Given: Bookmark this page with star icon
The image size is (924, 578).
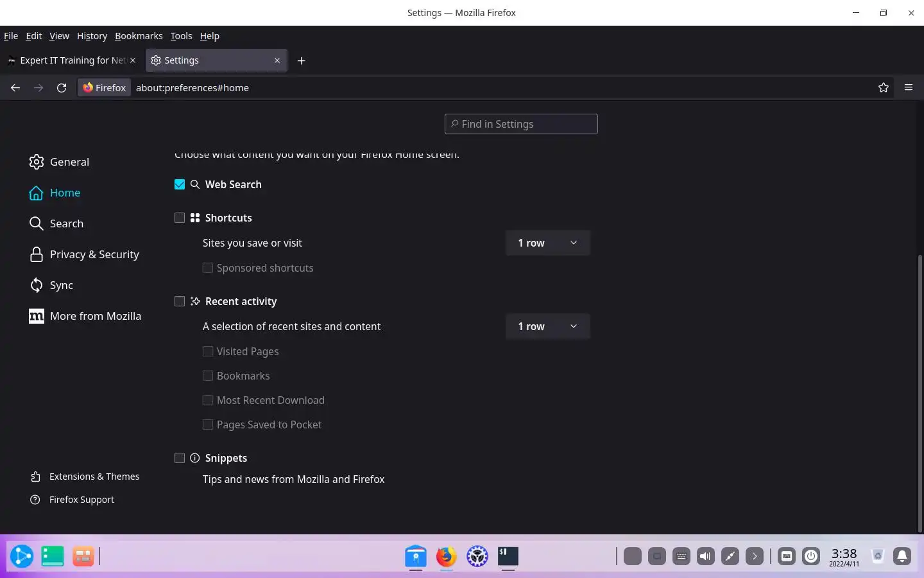Looking at the screenshot, I should pos(884,88).
